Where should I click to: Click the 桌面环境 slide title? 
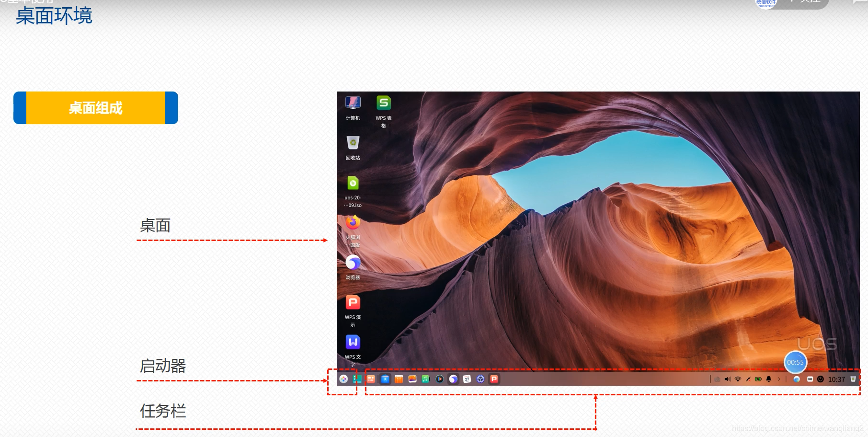tap(54, 16)
